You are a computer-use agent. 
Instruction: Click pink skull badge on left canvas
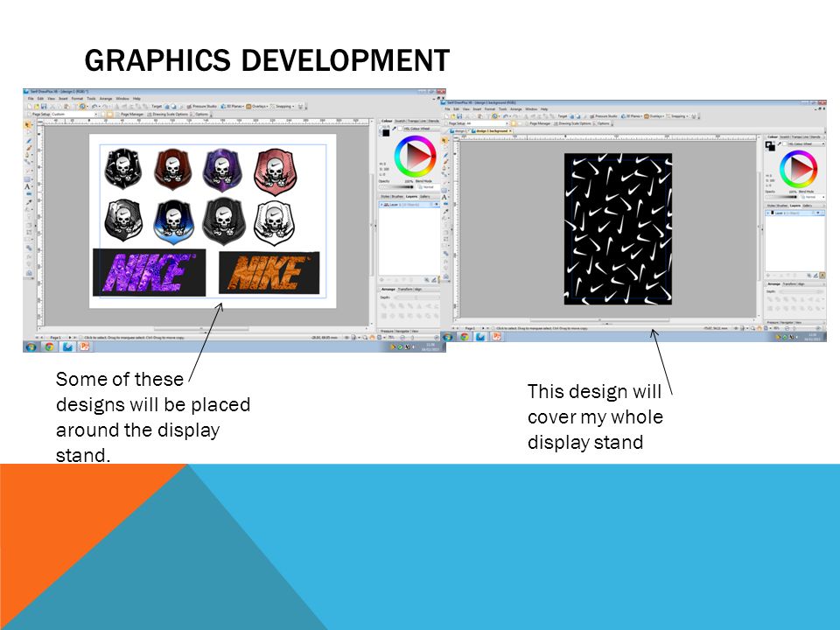[275, 171]
